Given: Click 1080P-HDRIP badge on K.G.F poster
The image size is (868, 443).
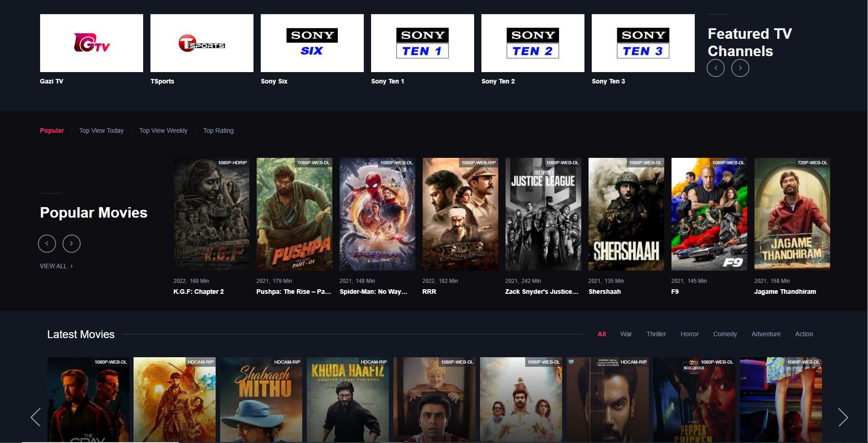Looking at the screenshot, I should tap(232, 162).
